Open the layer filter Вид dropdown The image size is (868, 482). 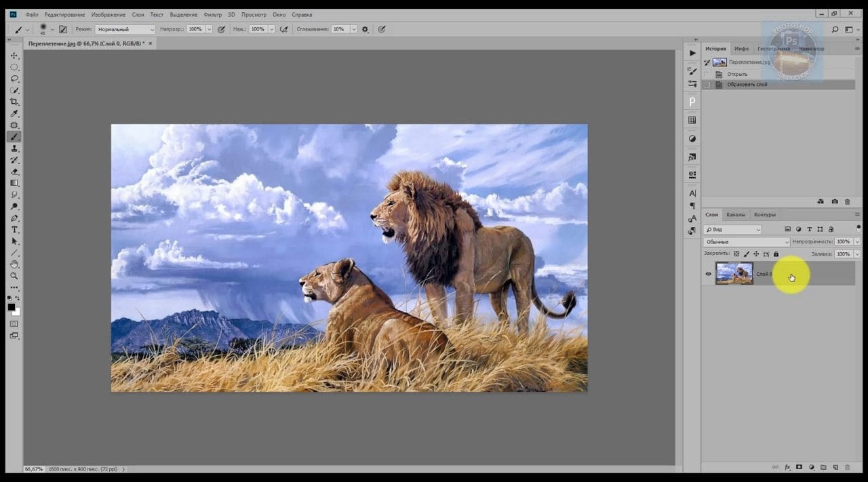732,230
